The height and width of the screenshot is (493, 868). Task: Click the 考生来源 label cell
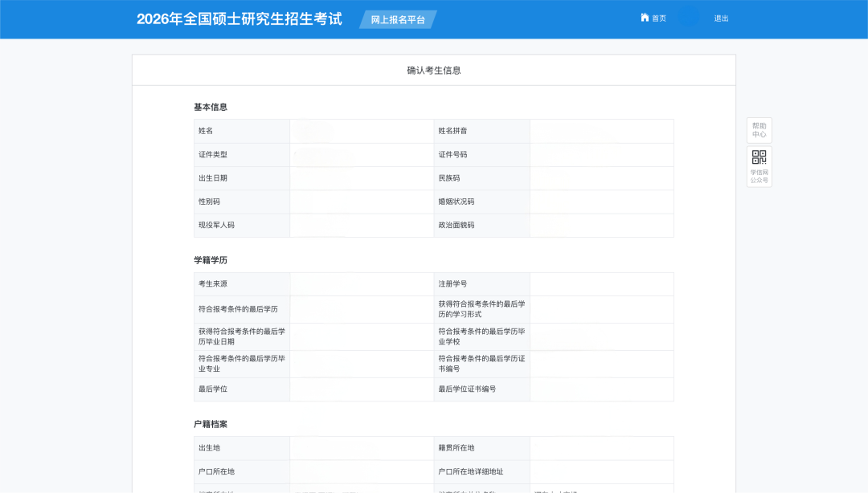click(x=213, y=284)
